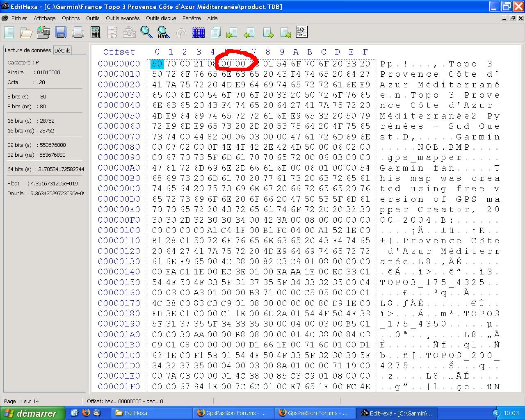The image size is (525, 420).
Task: Open the Fenêtre menu
Action: tap(192, 18)
